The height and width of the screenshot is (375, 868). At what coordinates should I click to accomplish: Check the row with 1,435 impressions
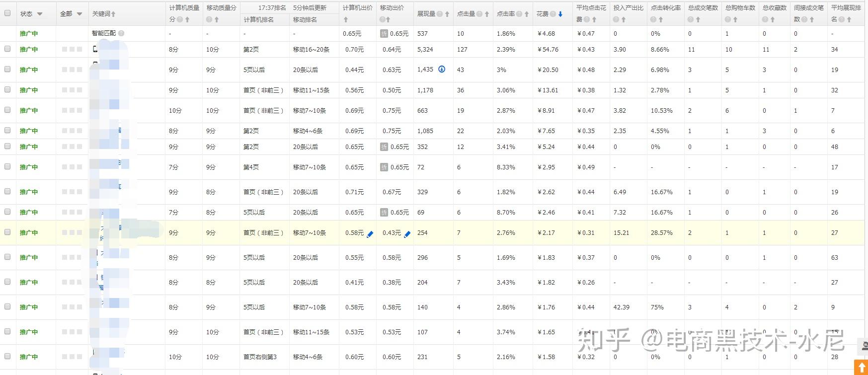pos(7,69)
